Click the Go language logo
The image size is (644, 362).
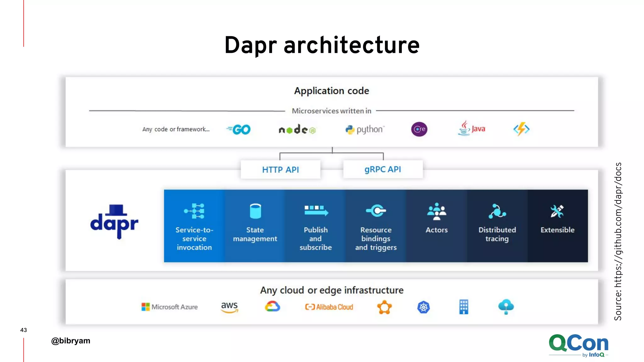click(239, 129)
